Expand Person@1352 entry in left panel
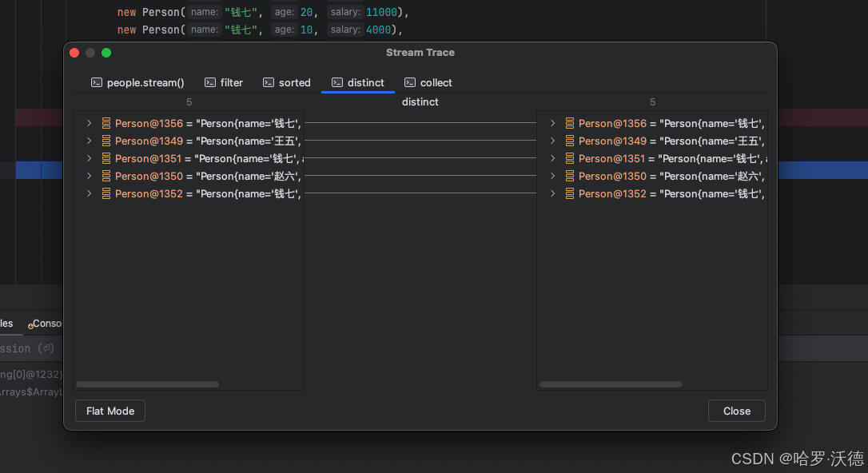868x473 pixels. tap(89, 193)
